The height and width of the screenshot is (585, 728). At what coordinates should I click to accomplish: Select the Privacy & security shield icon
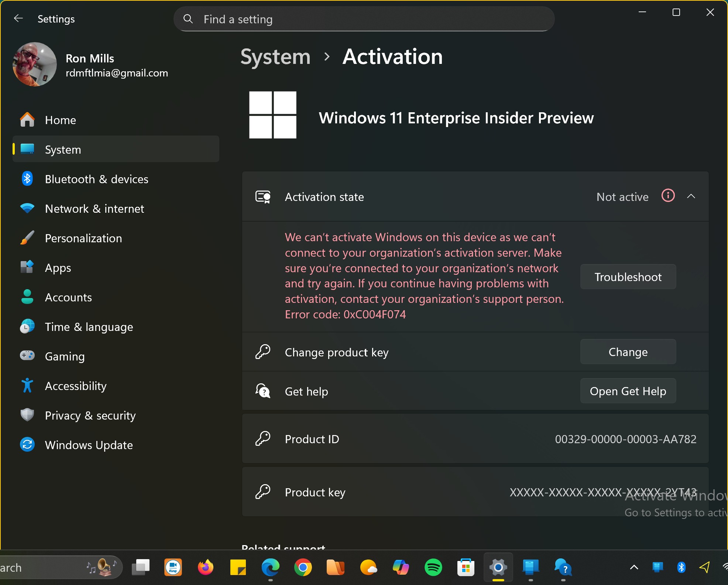pos(27,415)
